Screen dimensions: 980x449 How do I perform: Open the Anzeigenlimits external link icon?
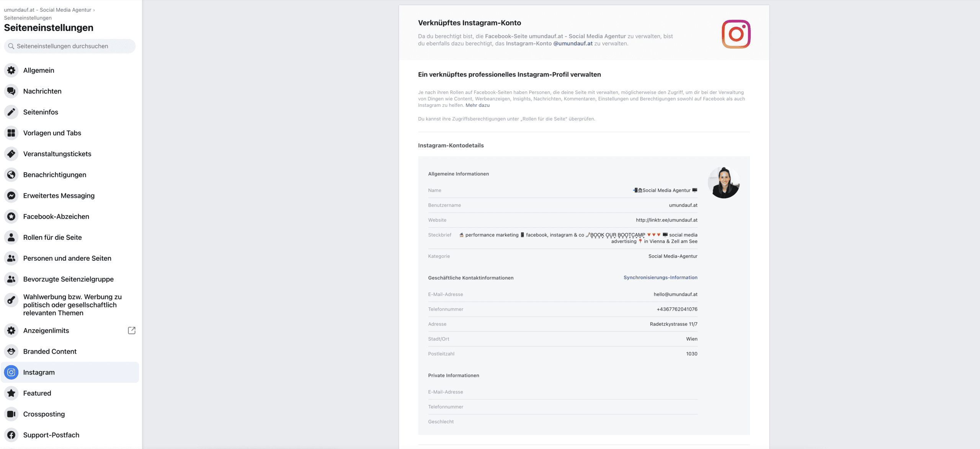pyautogui.click(x=132, y=330)
